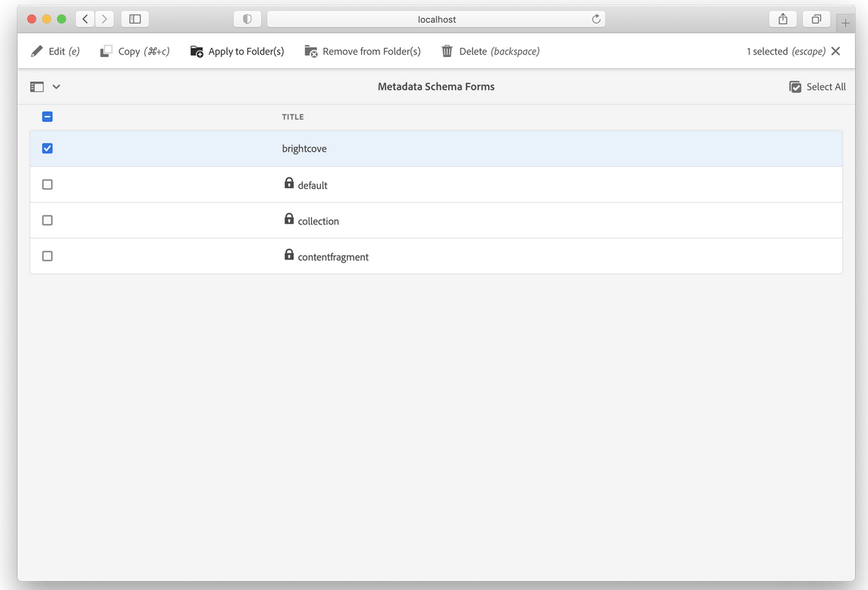Click the lock icon next to default schema
Image resolution: width=868 pixels, height=590 pixels.
(x=289, y=183)
